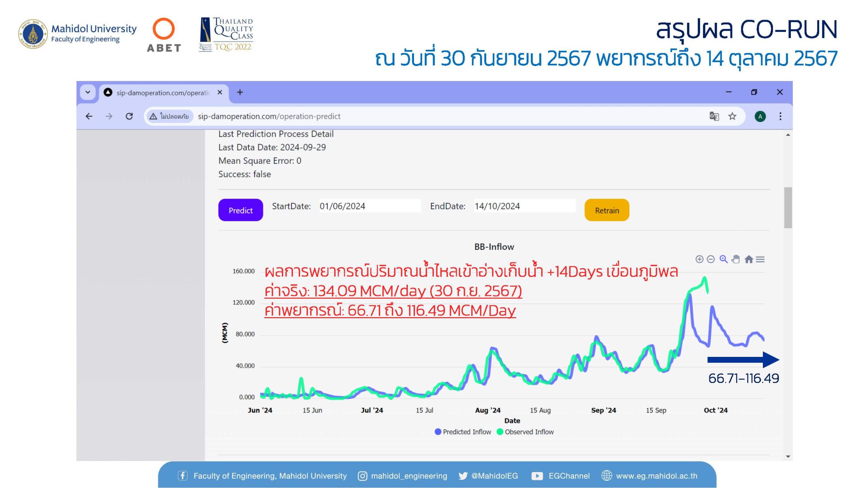Click the Oct '24 axis label

coord(715,410)
